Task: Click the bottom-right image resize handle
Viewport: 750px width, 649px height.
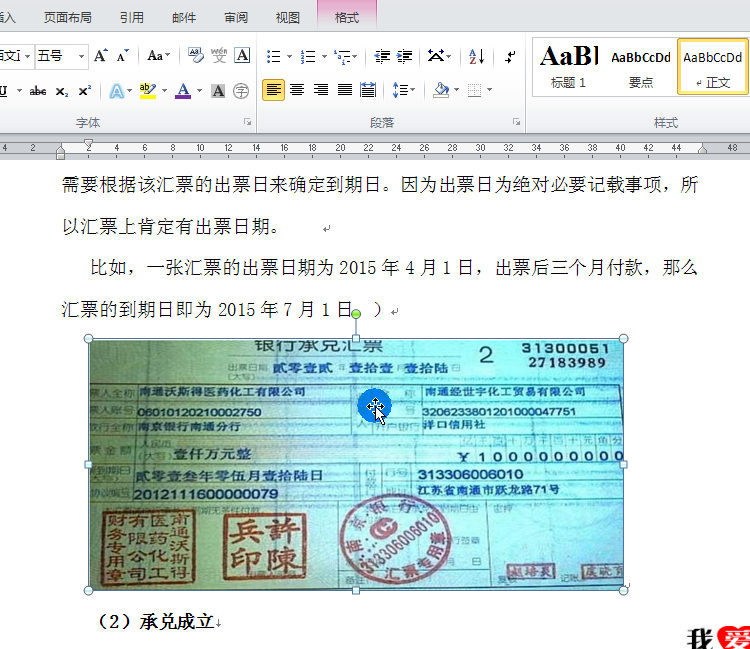Action: 623,590
